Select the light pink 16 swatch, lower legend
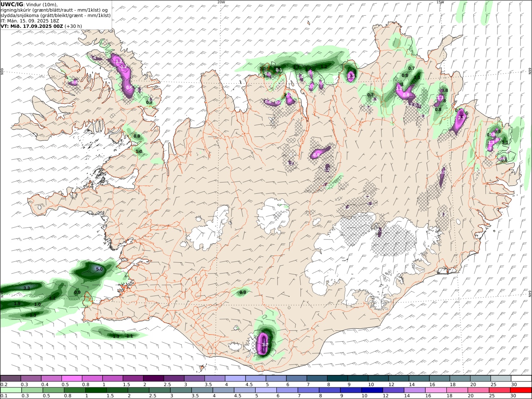 (x=436, y=390)
